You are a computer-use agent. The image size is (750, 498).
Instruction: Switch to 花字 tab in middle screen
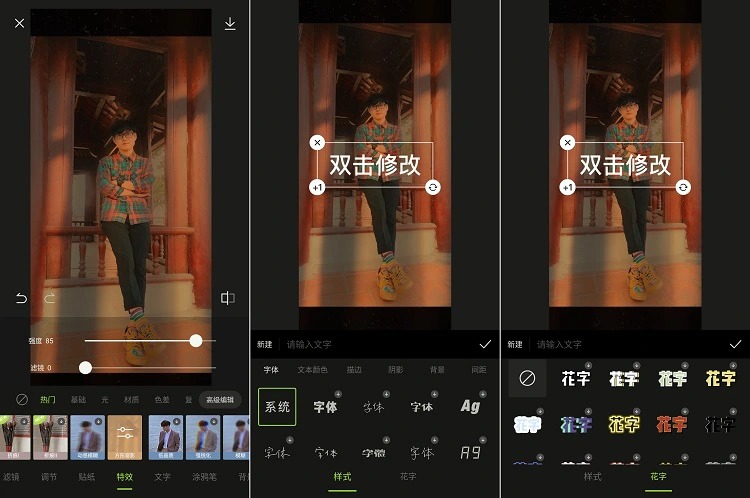[408, 476]
